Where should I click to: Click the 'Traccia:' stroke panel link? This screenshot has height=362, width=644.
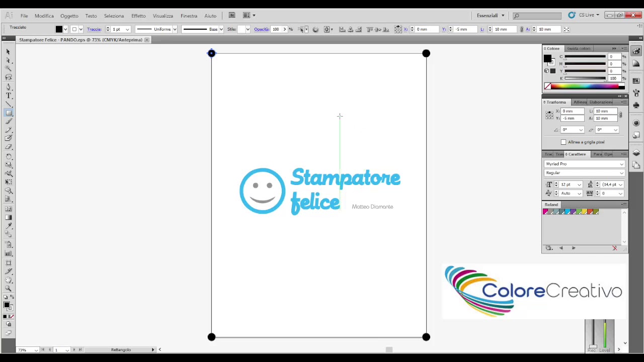[94, 30]
